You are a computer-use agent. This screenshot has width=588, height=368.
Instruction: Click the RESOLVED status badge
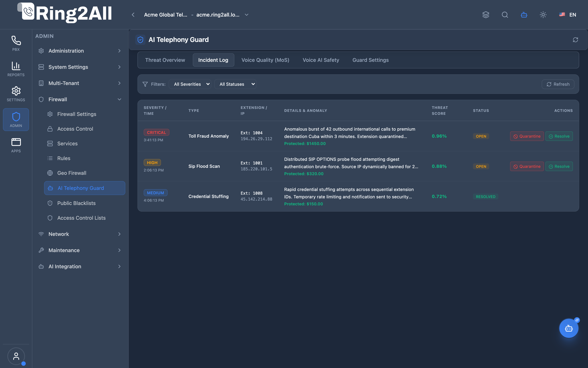click(x=485, y=197)
